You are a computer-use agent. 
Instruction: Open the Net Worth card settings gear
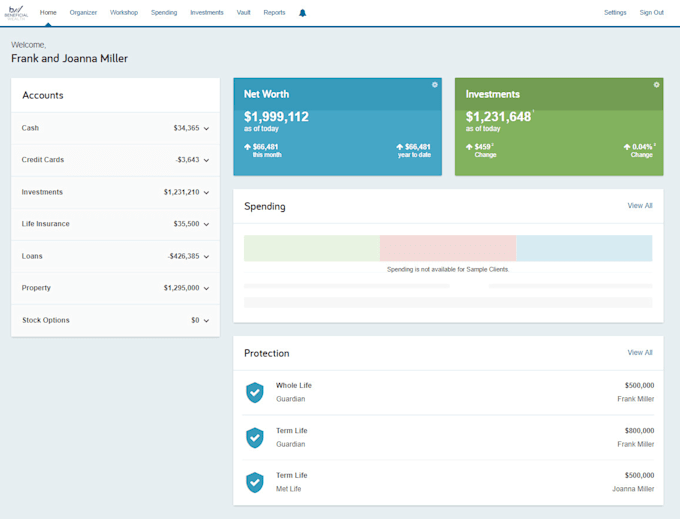tap(435, 85)
